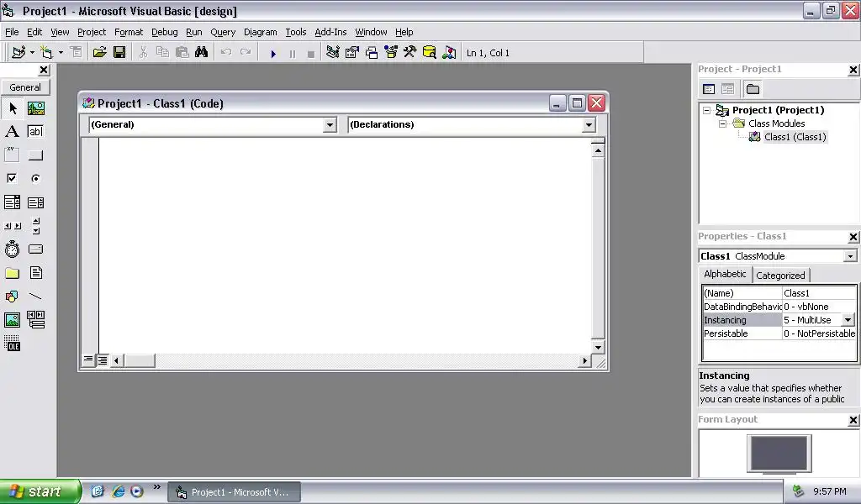Open the Diagram menu
The width and height of the screenshot is (861, 504).
tap(261, 32)
